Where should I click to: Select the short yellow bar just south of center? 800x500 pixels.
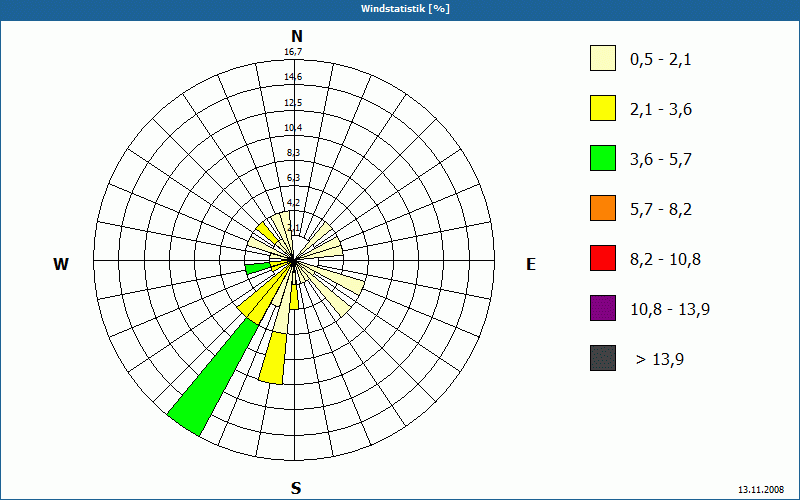[x=294, y=297]
